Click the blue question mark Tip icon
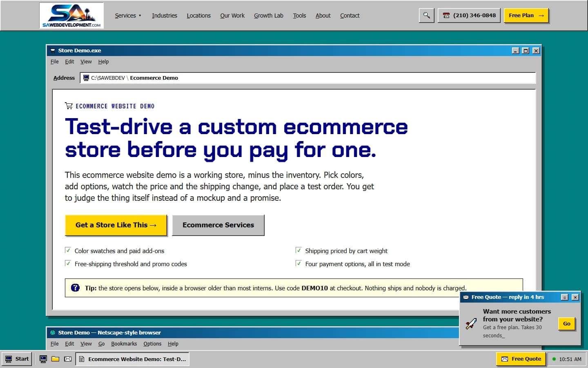 tap(75, 288)
